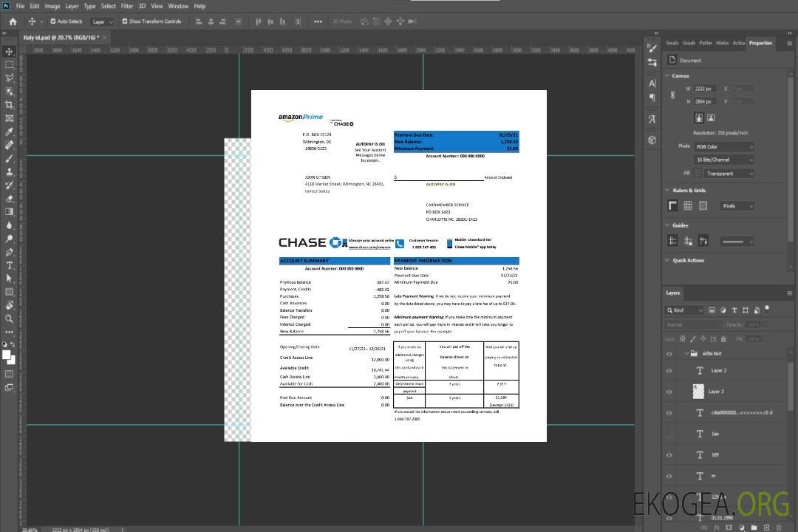Collapse the 'edite text' layer group
The width and height of the screenshot is (798, 532).
[x=686, y=353]
